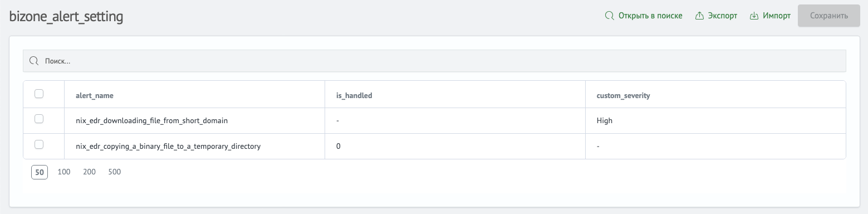
Task: Sort by custom_severity column header
Action: point(623,96)
